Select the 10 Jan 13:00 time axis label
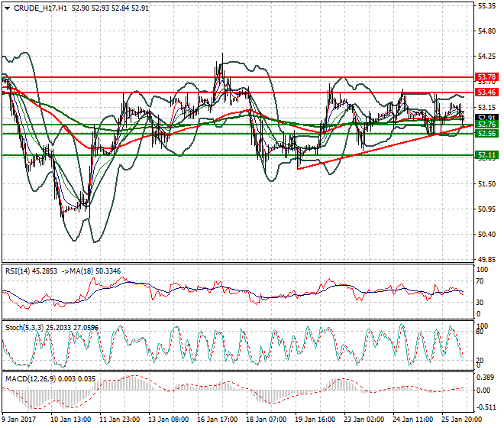504x428 pixels. pos(71,420)
